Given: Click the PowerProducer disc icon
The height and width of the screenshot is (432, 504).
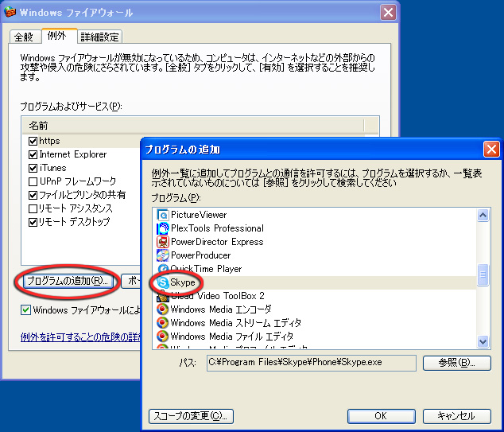Looking at the screenshot, I should coord(163,255).
